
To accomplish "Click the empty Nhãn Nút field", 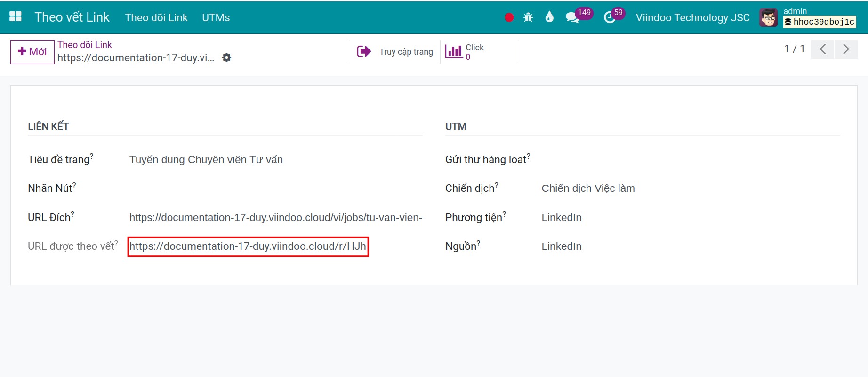I will click(x=276, y=188).
